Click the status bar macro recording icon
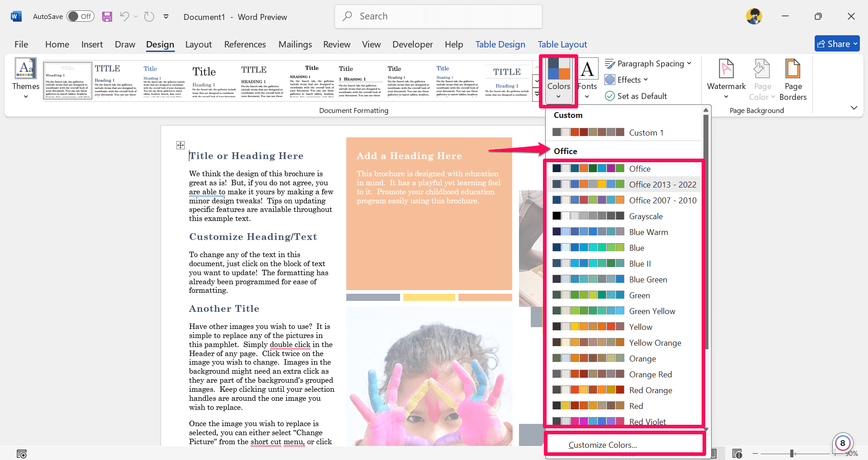The image size is (868, 460). 21,453
